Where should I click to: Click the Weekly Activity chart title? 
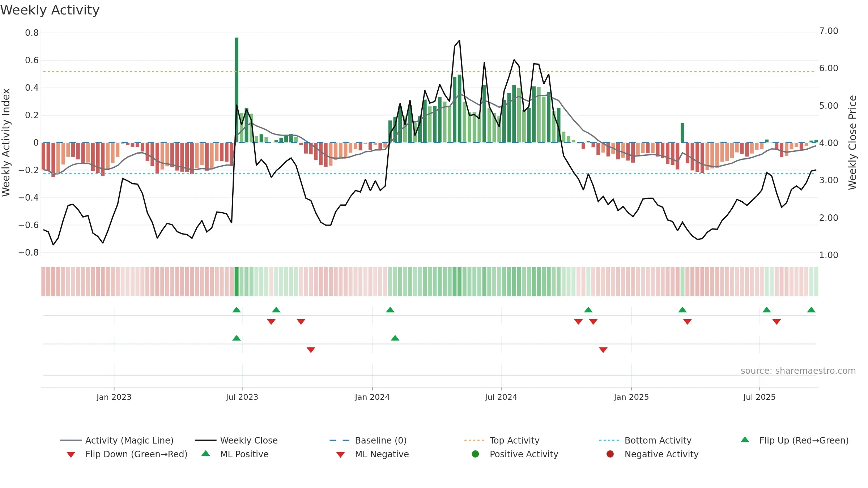click(50, 10)
